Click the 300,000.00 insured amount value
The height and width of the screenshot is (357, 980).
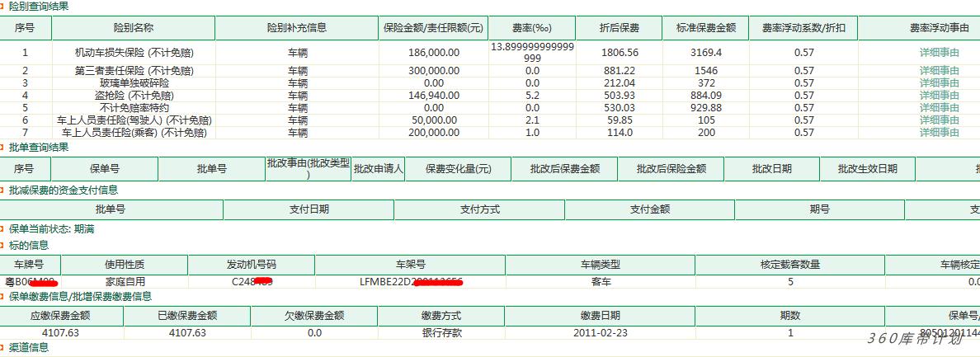coord(433,71)
